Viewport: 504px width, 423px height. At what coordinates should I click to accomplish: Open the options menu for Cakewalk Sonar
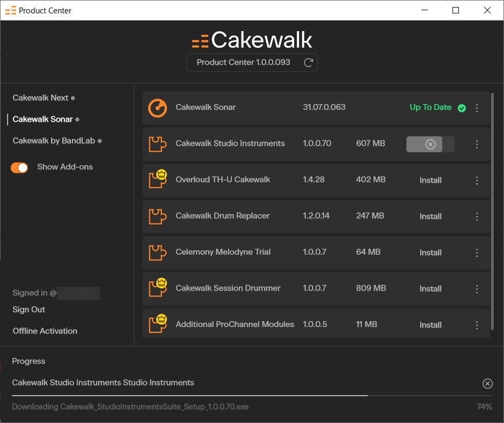point(477,108)
